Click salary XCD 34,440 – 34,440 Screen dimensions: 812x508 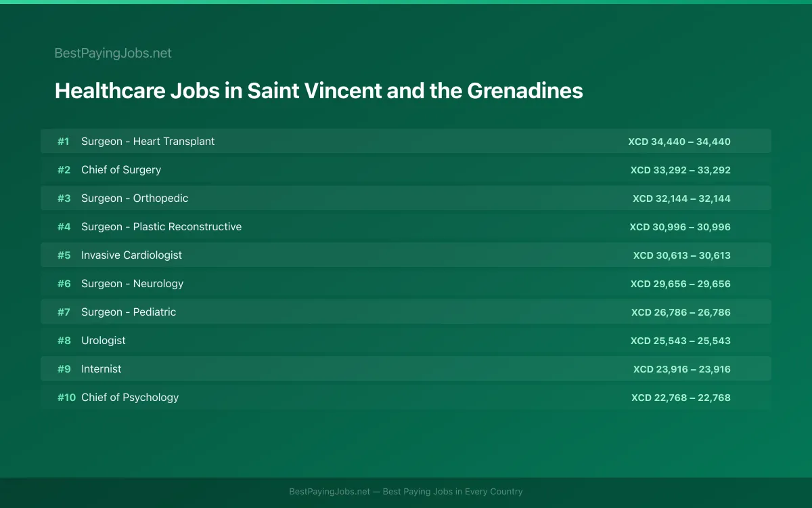(679, 142)
